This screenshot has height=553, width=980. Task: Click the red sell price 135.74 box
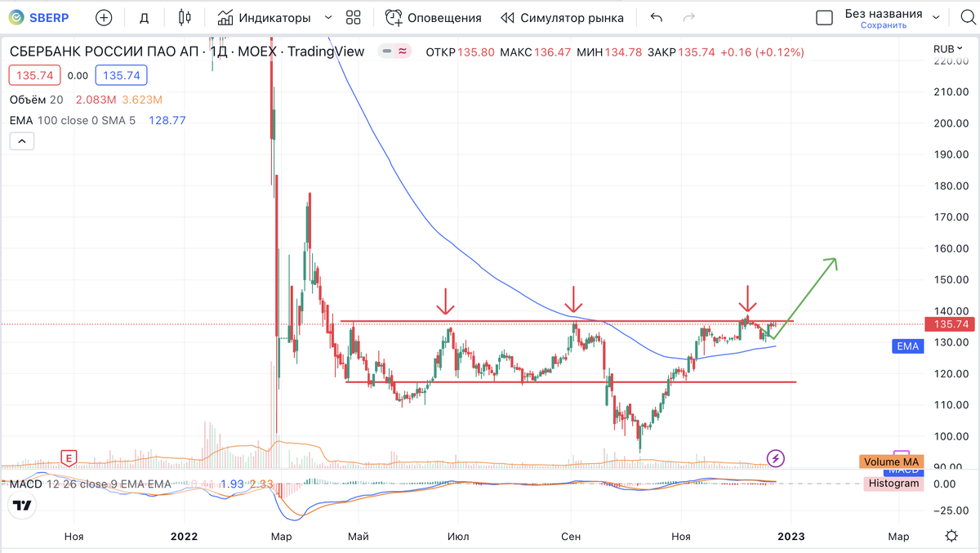pos(33,75)
